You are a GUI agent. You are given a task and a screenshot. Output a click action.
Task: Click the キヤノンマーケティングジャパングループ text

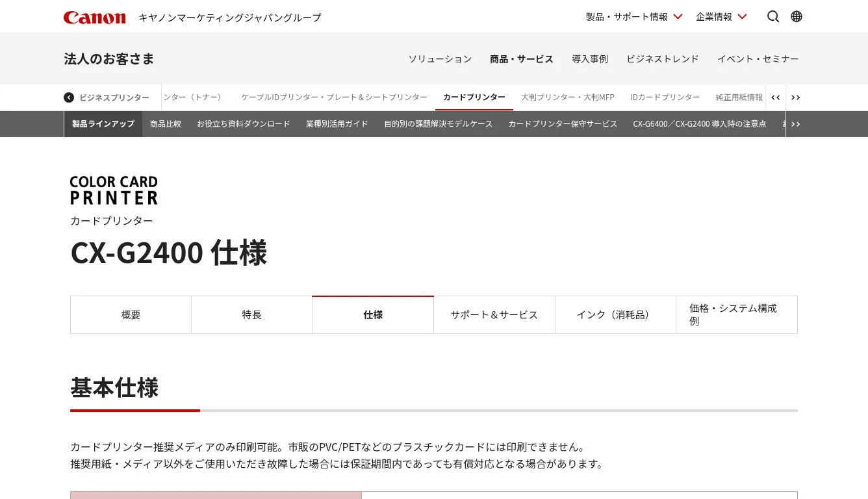coord(230,18)
